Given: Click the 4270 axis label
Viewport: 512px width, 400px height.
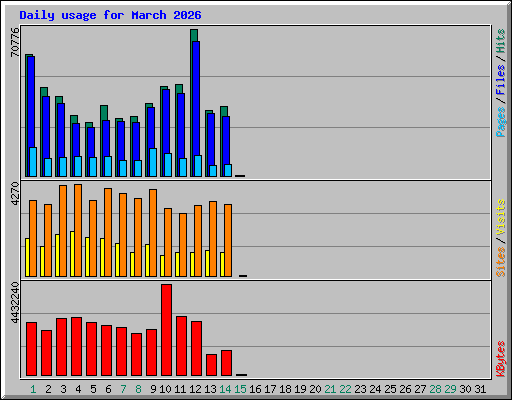Looking at the screenshot, I should [x=15, y=193].
